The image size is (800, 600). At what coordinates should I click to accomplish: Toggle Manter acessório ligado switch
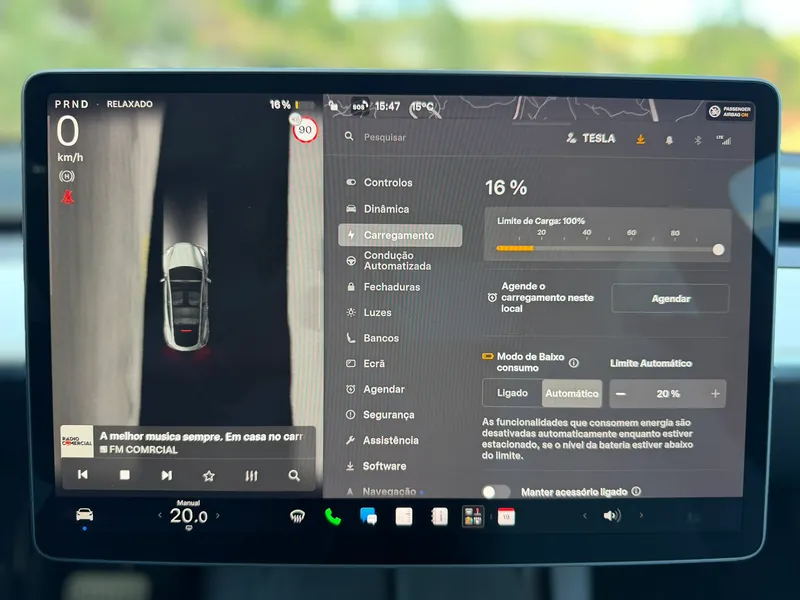click(x=496, y=491)
